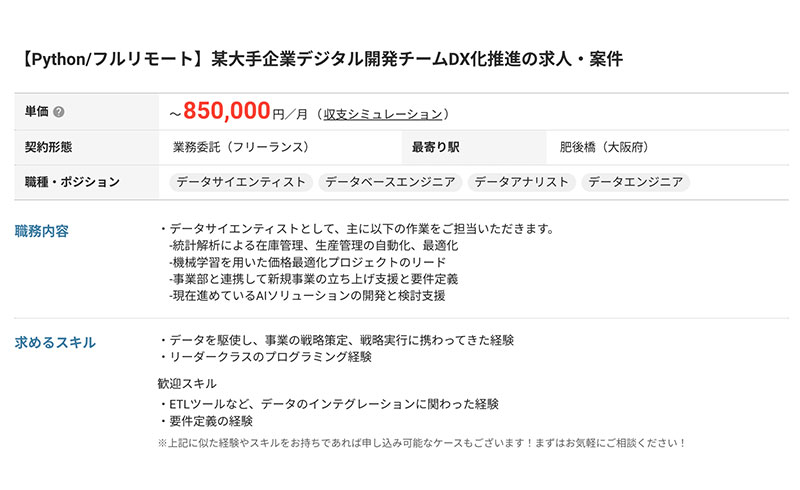Click the 850,000 price amount
This screenshot has height=490, width=800.
pos(227,111)
